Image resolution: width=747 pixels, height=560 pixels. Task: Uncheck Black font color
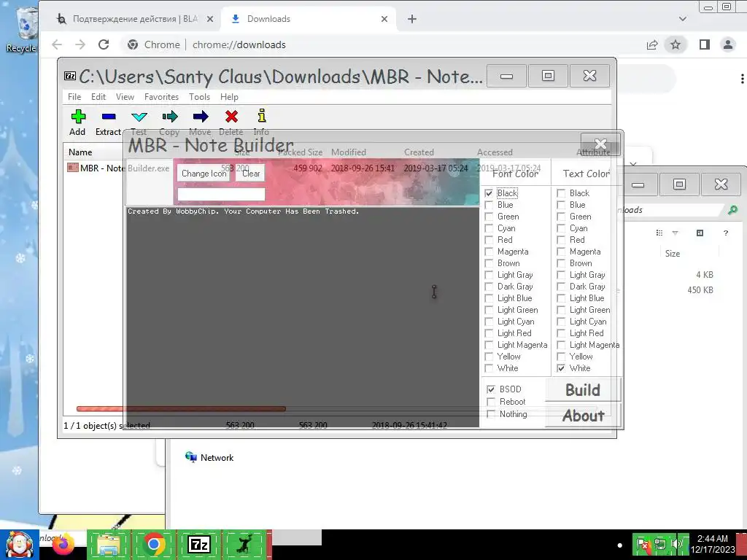pyautogui.click(x=489, y=193)
